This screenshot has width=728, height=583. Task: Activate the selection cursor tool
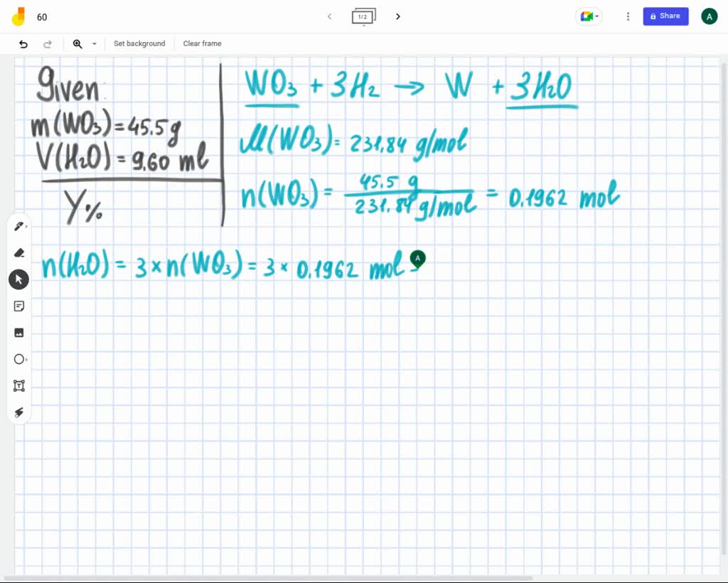click(19, 279)
